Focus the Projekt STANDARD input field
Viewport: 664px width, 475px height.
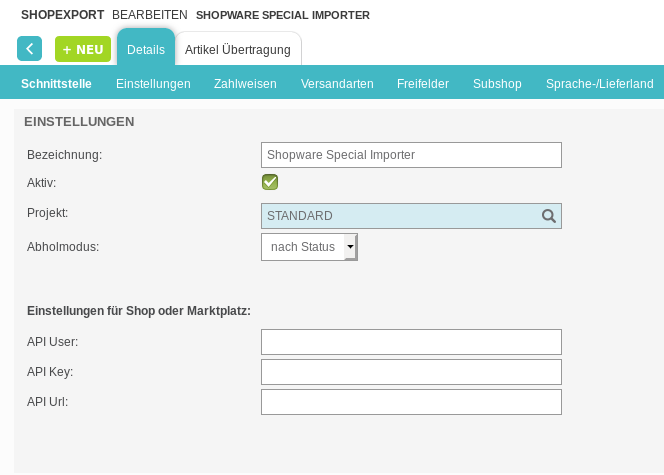[x=398, y=216]
